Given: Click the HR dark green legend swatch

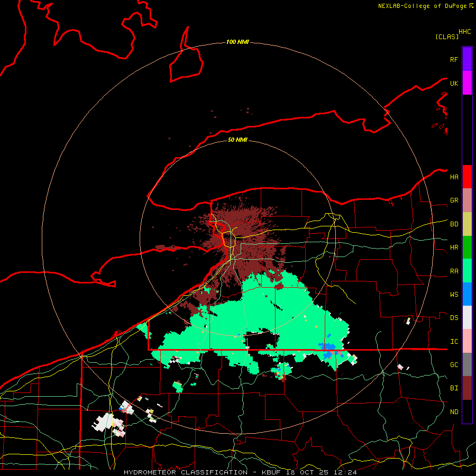Looking at the screenshot, I should 467,248.
